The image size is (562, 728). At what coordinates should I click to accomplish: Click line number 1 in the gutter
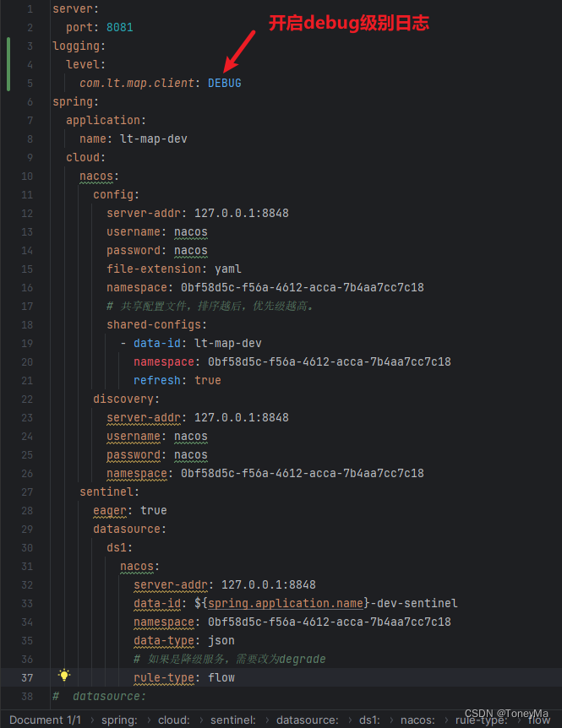click(30, 8)
